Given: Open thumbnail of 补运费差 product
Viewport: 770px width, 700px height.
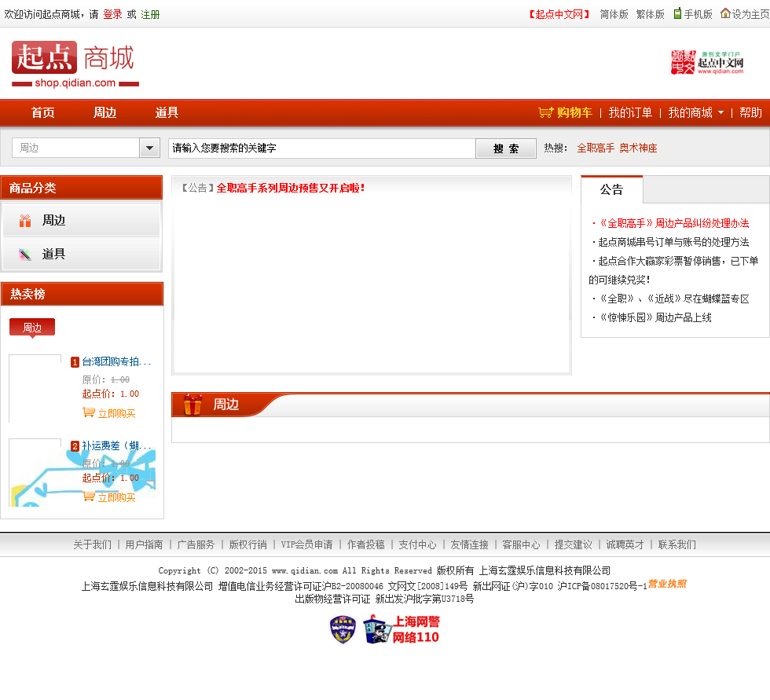Looking at the screenshot, I should [x=35, y=473].
